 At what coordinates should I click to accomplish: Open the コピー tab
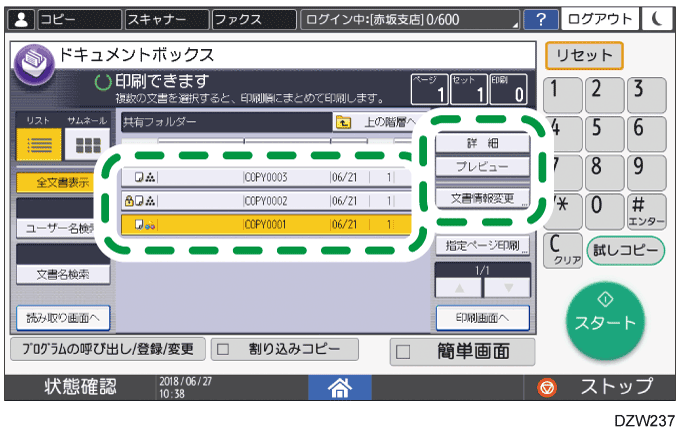pos(80,19)
